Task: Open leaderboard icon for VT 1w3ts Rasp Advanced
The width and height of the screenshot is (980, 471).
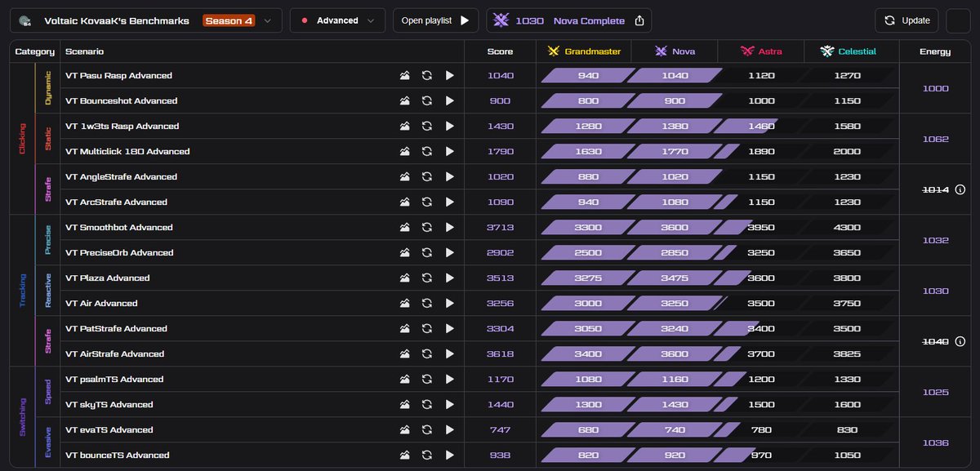Action: 404,127
